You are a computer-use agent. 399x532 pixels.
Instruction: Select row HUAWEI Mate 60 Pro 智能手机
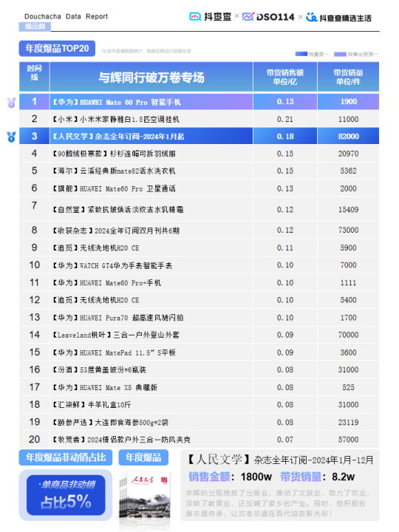(199, 101)
